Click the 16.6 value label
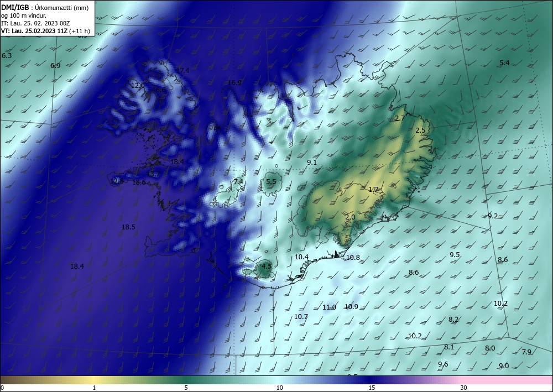This screenshot has width=553, height=392. click(159, 90)
